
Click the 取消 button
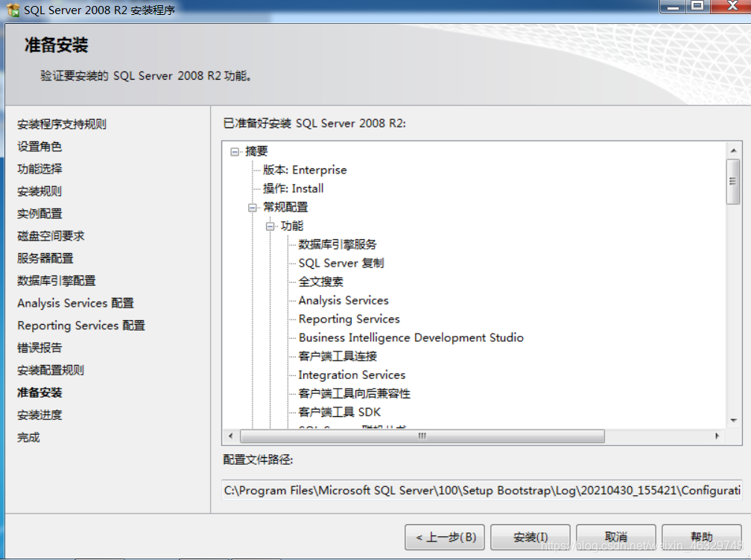(615, 537)
